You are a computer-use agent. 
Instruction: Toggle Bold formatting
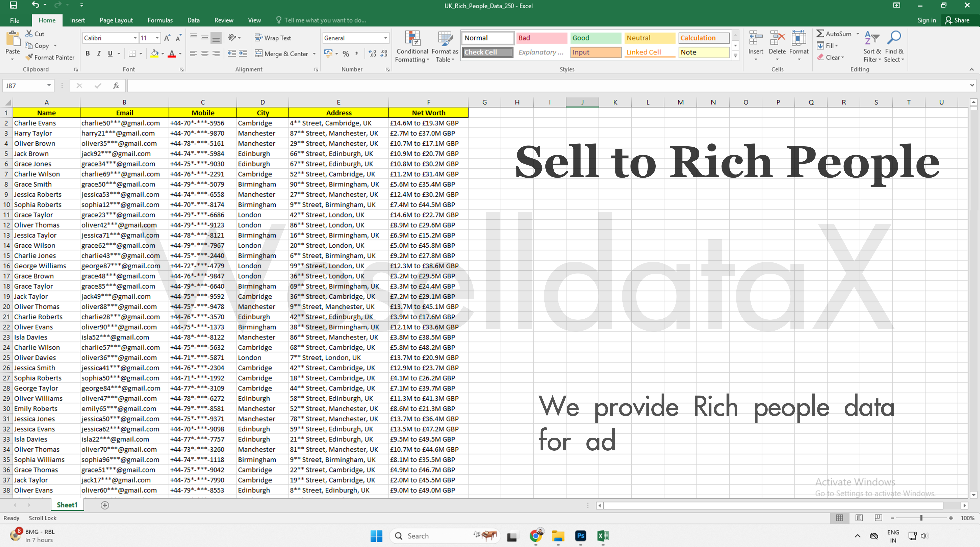pyautogui.click(x=88, y=54)
